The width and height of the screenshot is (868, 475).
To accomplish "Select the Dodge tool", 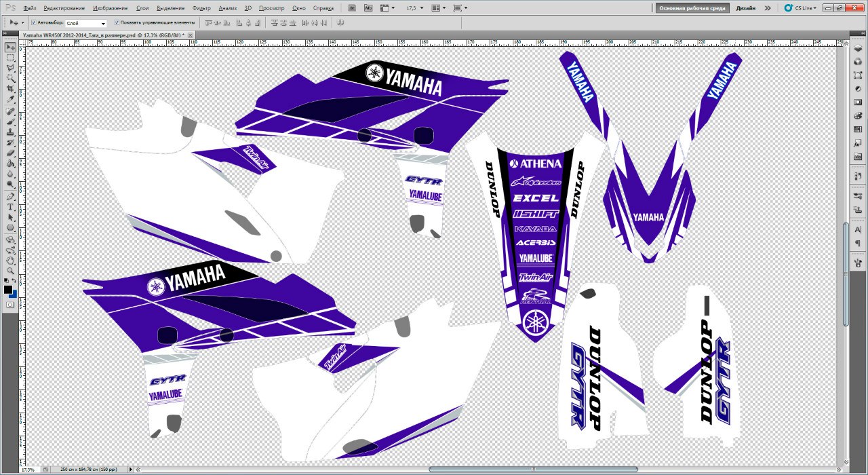I will click(x=11, y=185).
